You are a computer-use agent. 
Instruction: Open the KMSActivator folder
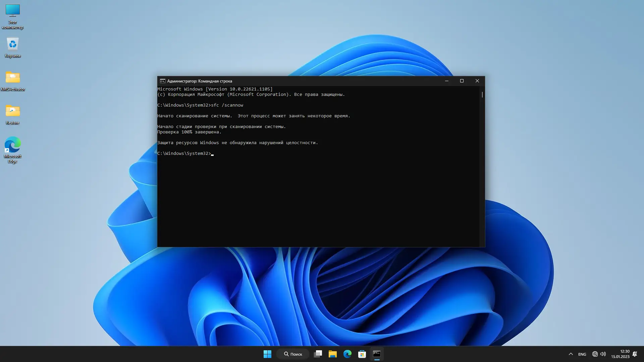[12, 79]
